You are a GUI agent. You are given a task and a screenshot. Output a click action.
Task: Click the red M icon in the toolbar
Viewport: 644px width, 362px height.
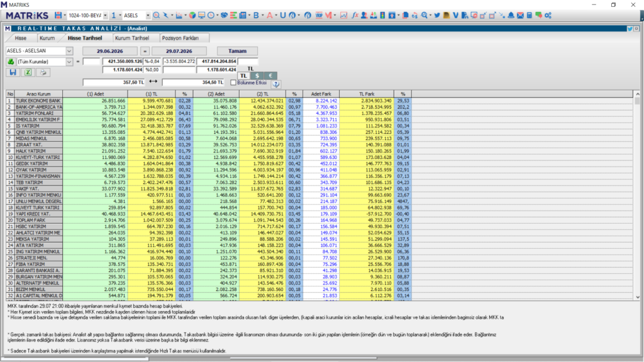point(328,15)
